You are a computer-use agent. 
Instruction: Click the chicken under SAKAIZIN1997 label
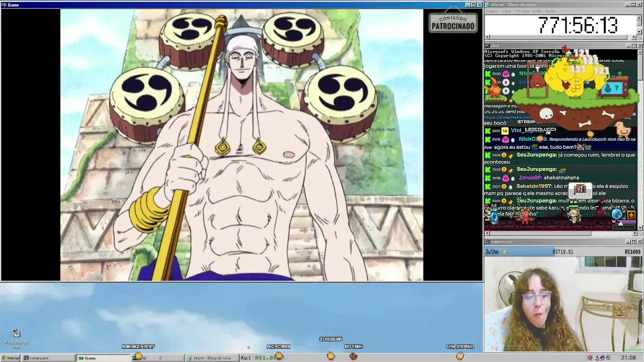[138, 356]
